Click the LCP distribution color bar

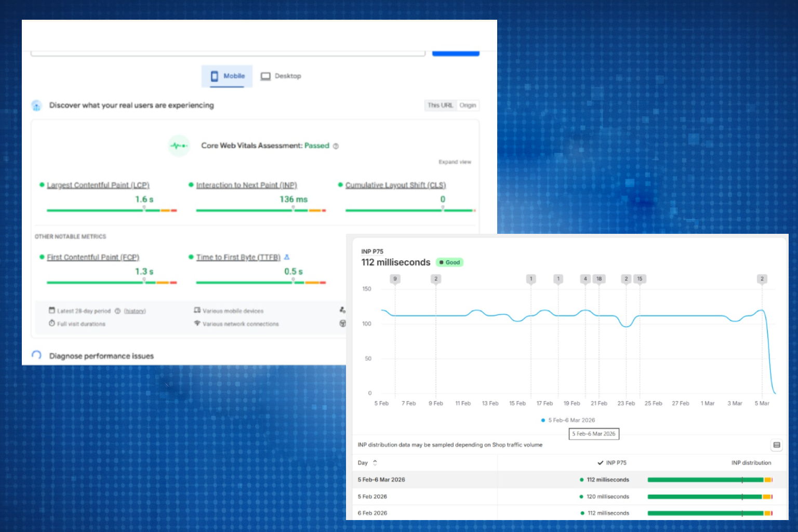click(x=112, y=210)
